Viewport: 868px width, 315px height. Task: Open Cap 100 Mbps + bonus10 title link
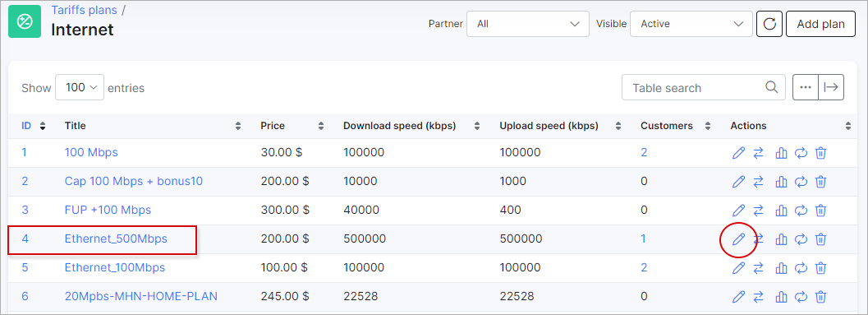point(133,181)
